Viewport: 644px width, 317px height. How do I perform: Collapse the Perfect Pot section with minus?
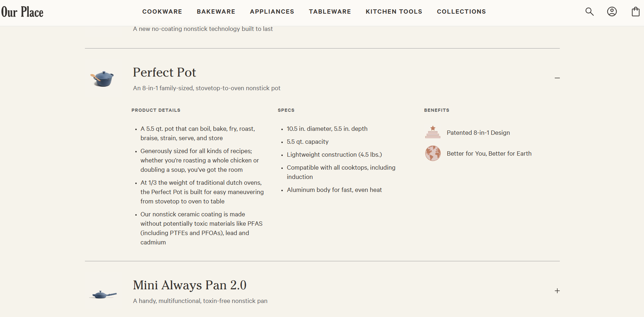[557, 78]
